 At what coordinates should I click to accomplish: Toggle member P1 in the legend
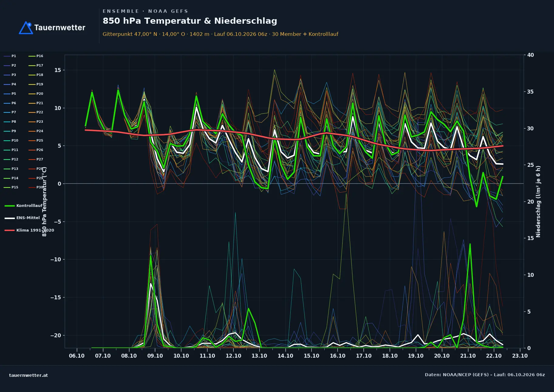tap(10, 56)
